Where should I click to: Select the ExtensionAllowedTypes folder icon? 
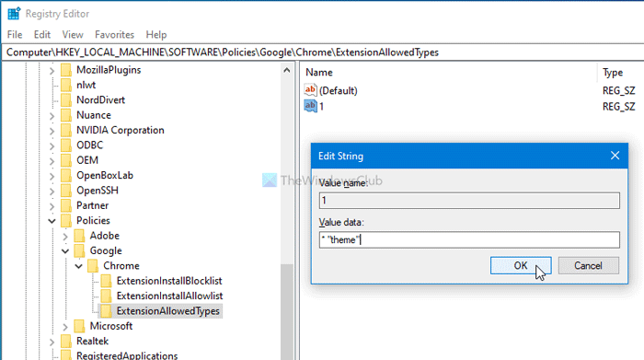(x=107, y=311)
